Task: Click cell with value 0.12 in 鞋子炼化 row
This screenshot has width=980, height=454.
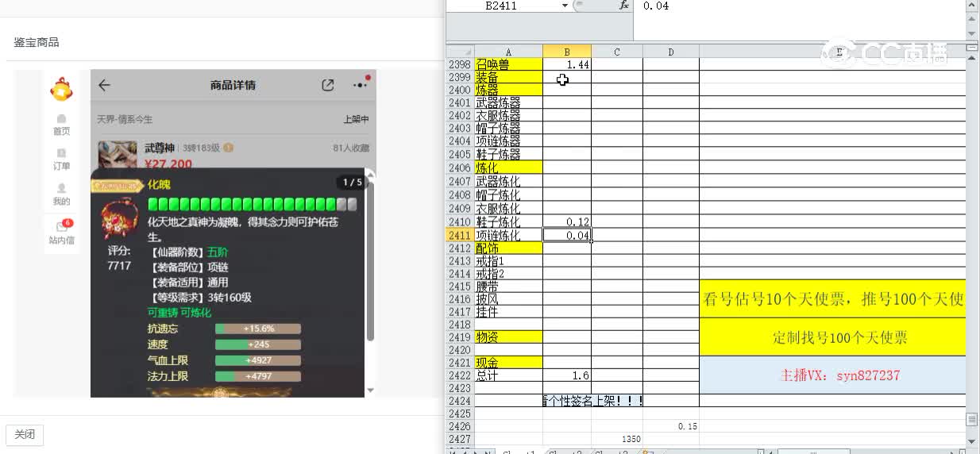Action: click(567, 222)
